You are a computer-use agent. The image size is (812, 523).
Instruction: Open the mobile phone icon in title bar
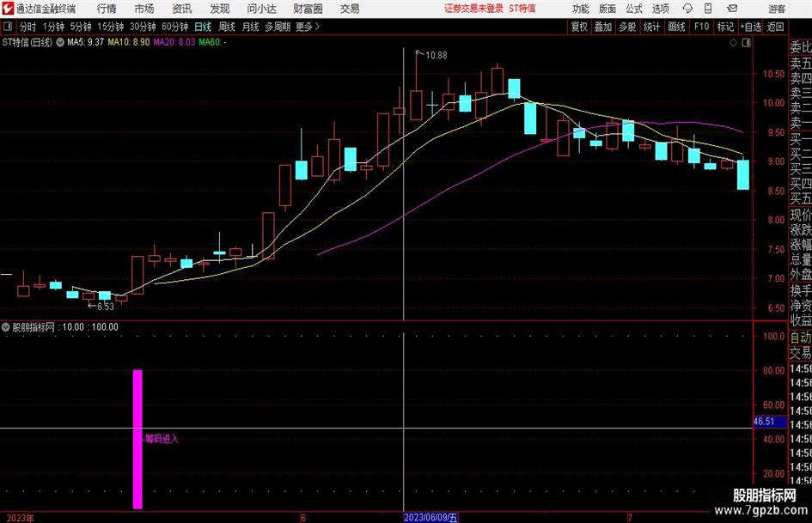pyautogui.click(x=708, y=9)
